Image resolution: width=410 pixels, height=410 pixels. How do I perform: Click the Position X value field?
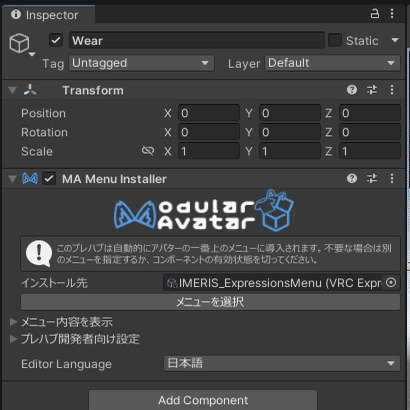coord(209,113)
